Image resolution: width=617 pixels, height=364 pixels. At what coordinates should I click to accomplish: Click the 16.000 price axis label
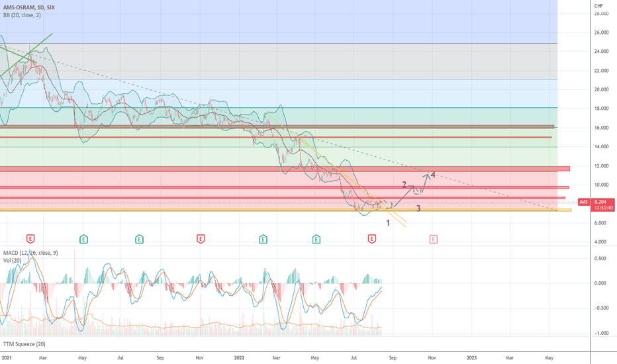[601, 128]
